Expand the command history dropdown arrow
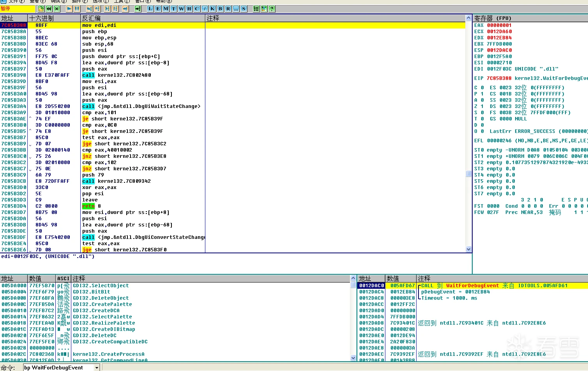The image size is (588, 371). tap(97, 367)
